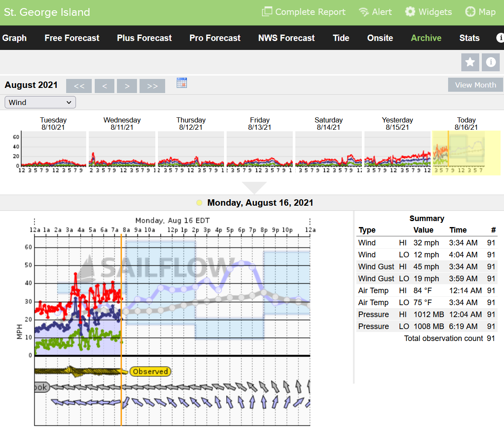This screenshot has height=437, width=504.
Task: Click the Map globe icon
Action: point(470,12)
